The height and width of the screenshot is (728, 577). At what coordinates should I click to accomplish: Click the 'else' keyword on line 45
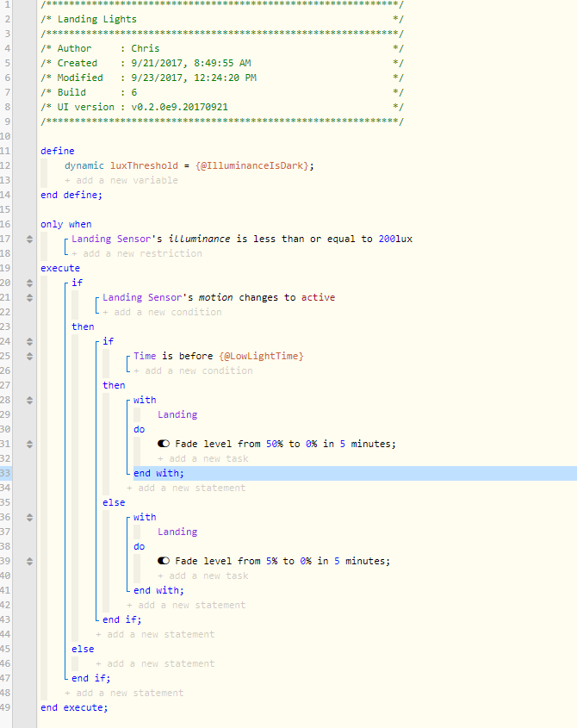[83, 649]
